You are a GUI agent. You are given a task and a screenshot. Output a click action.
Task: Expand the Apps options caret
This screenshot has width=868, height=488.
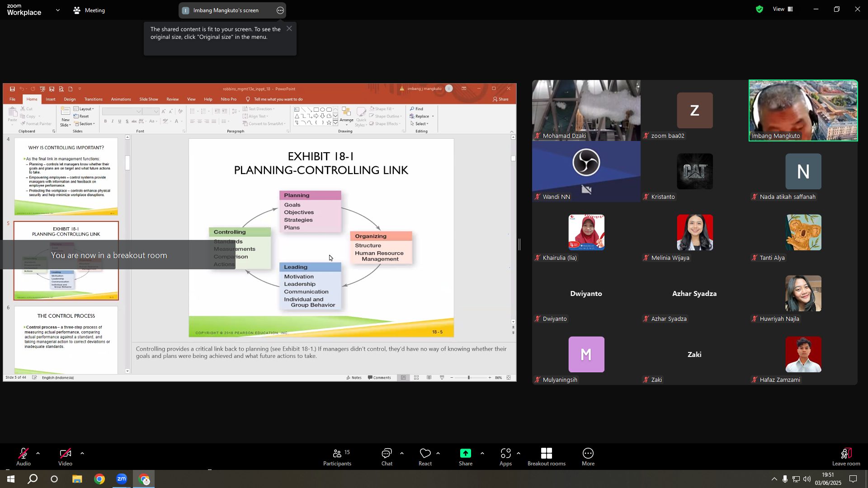tap(519, 453)
